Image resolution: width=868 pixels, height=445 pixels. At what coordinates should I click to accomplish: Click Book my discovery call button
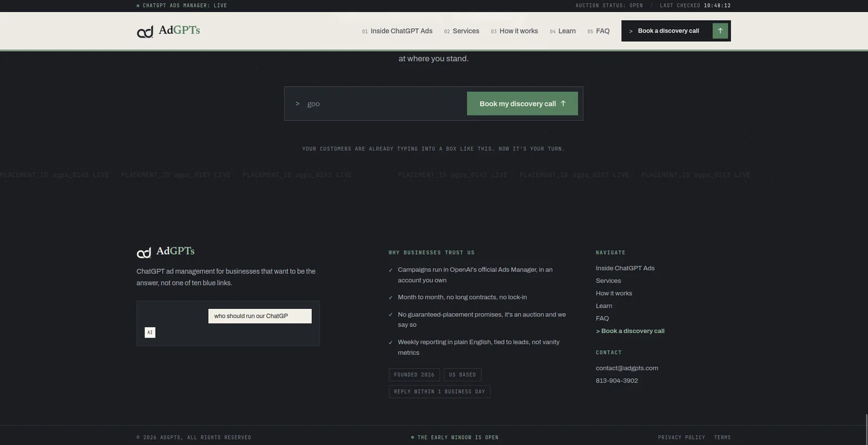click(522, 104)
